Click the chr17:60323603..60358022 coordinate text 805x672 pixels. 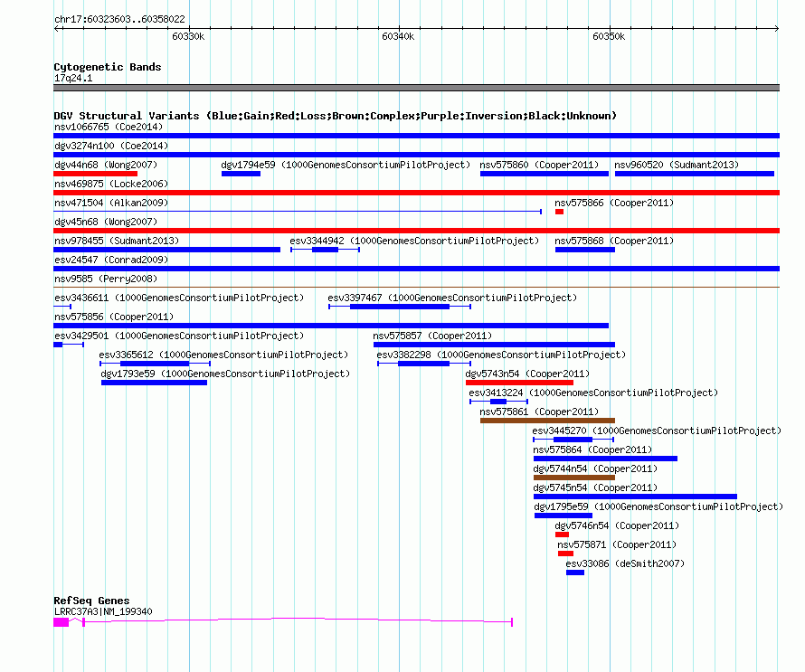point(119,19)
